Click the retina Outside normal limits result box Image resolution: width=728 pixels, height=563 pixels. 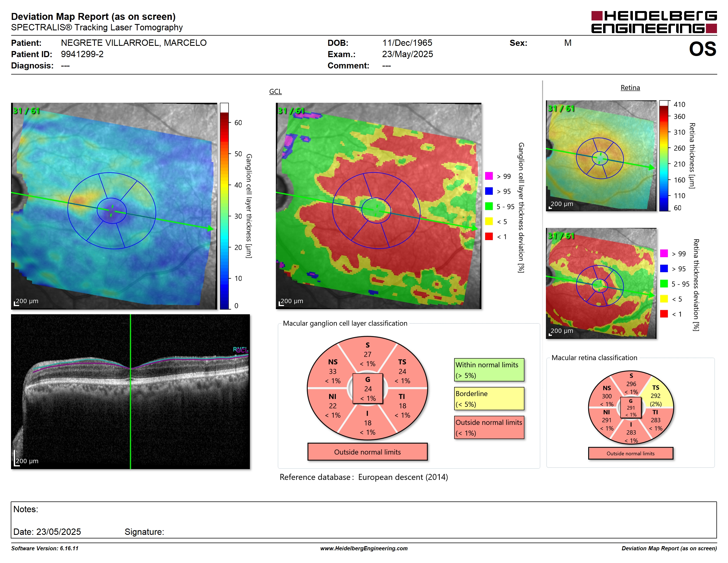pyautogui.click(x=630, y=454)
